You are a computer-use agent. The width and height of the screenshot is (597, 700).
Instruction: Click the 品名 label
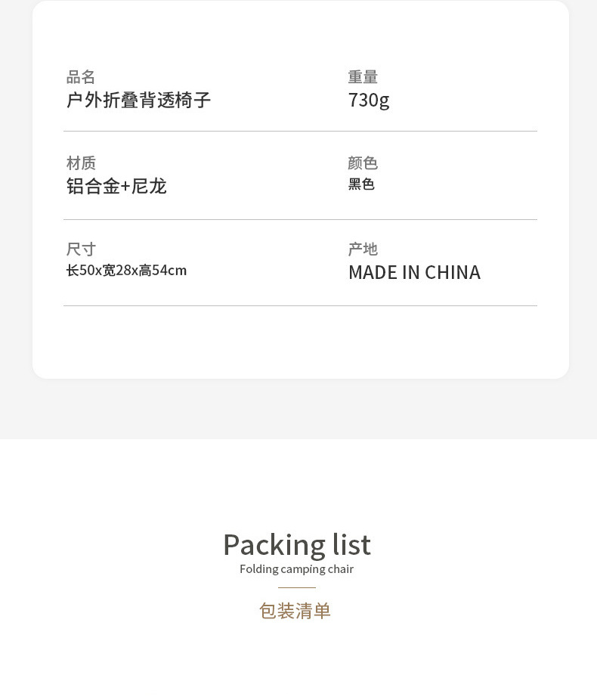(x=81, y=77)
